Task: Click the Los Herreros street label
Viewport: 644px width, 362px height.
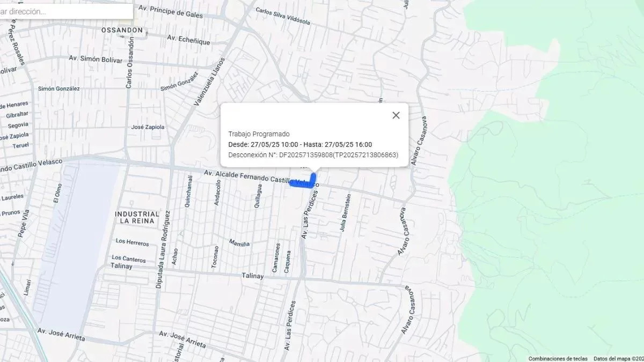Action: 132,243
